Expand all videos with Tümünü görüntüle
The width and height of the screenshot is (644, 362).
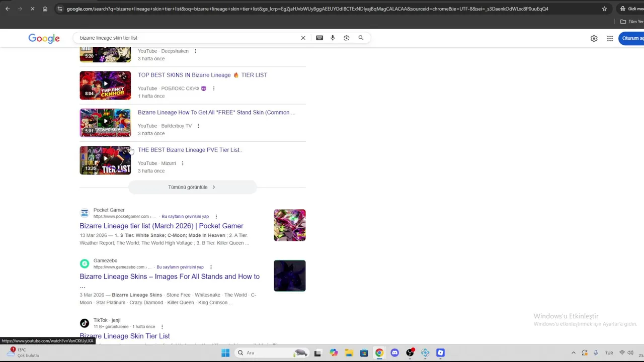click(x=192, y=187)
